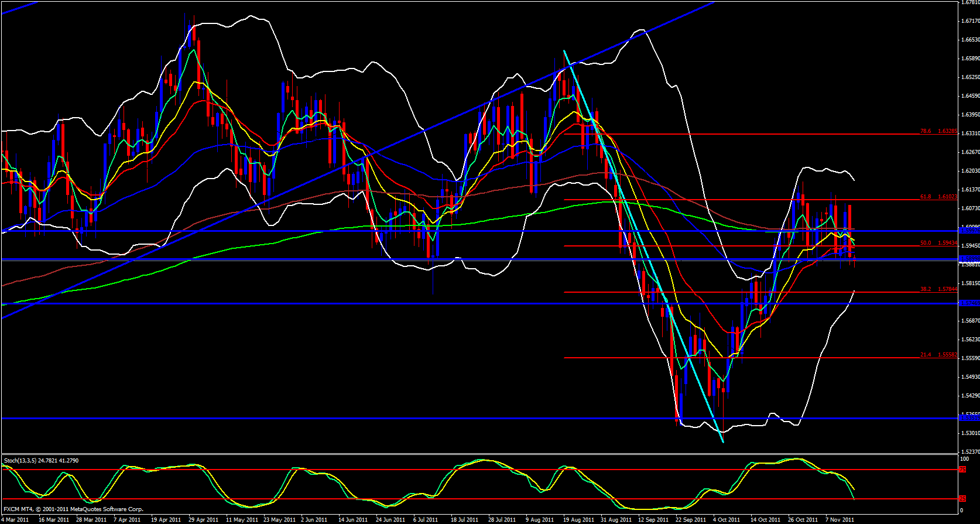This screenshot has height=524, width=980.
Task: Click the 1.56230 price scale value
Action: 970,340
